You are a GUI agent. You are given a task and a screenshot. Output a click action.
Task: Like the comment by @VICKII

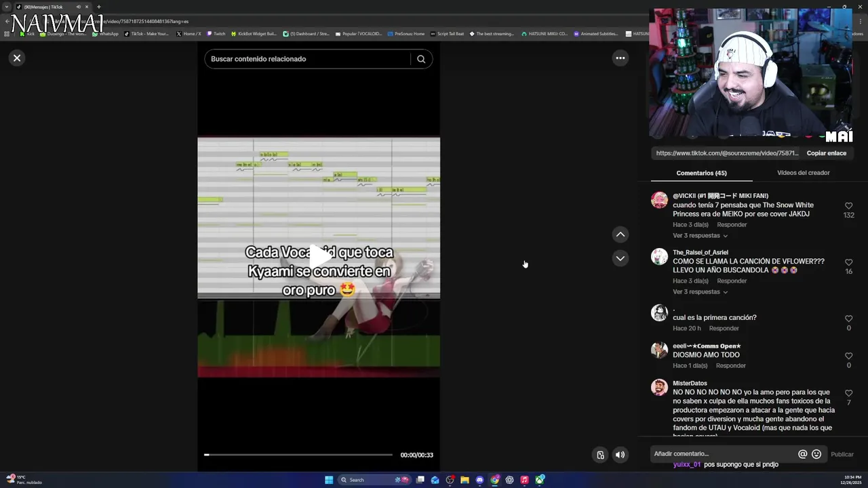[x=848, y=206]
